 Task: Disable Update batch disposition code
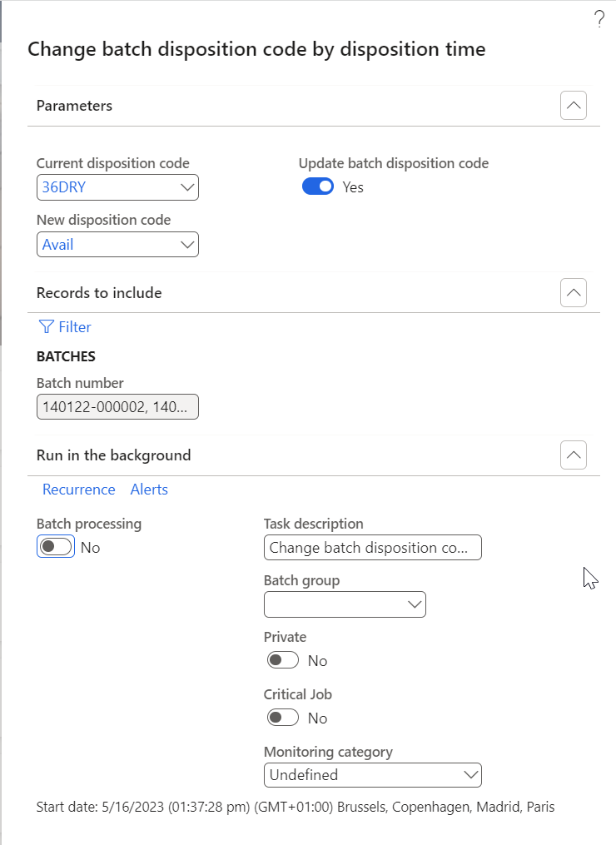point(317,186)
